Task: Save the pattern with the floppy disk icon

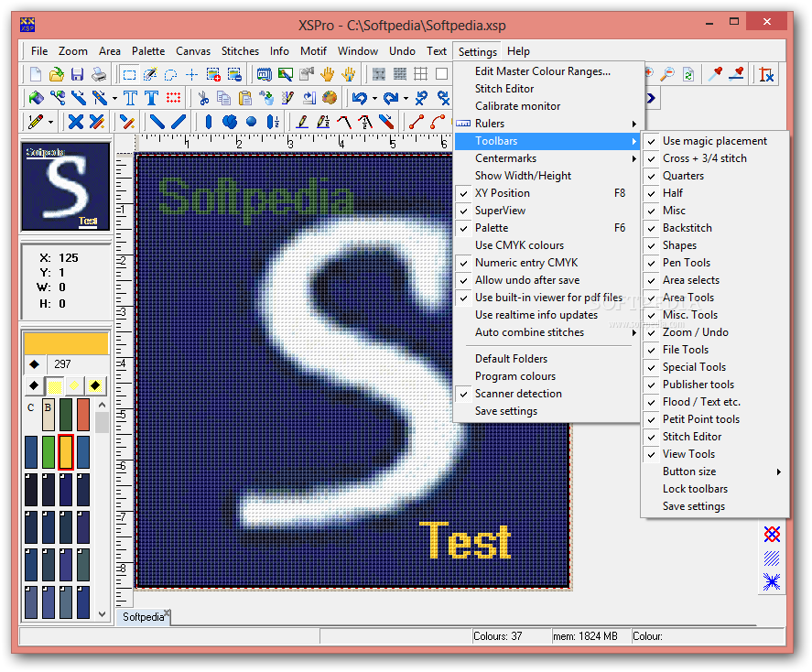Action: [78, 74]
